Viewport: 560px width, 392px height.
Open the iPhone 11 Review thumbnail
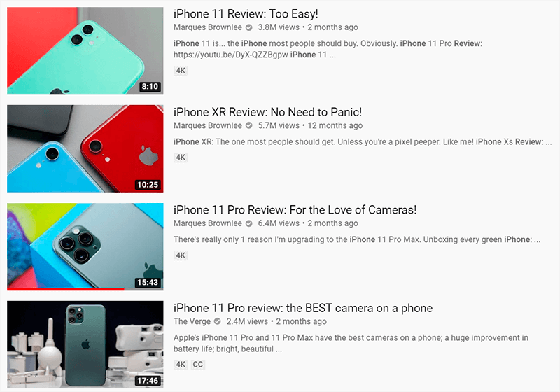[x=85, y=50]
